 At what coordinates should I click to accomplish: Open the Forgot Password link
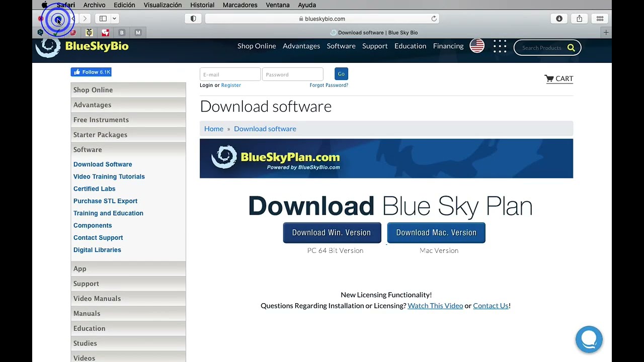(x=329, y=85)
